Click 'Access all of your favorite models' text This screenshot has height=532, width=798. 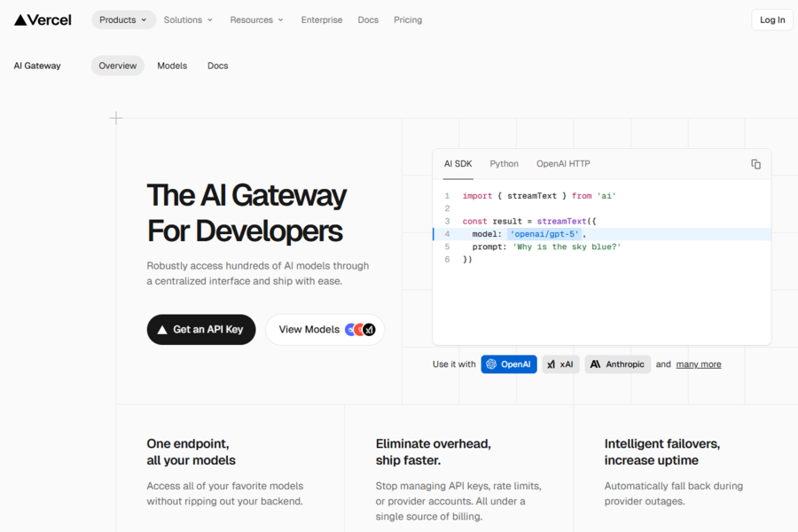click(x=224, y=494)
